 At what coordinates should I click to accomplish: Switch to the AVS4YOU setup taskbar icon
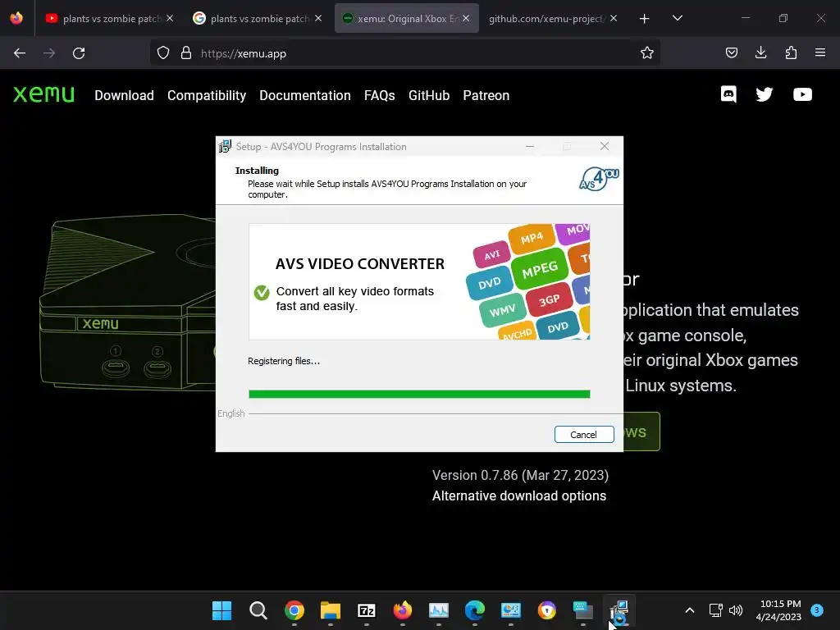(x=619, y=610)
